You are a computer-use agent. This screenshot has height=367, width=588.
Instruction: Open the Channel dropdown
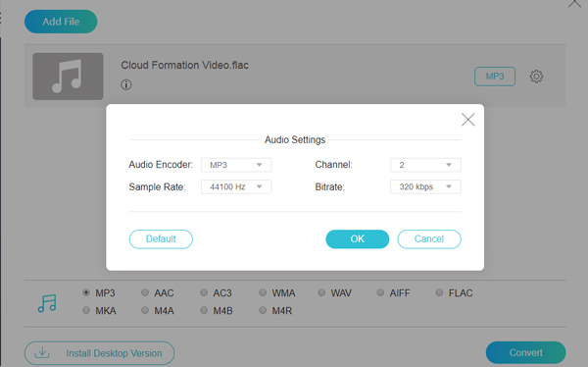[x=425, y=165]
